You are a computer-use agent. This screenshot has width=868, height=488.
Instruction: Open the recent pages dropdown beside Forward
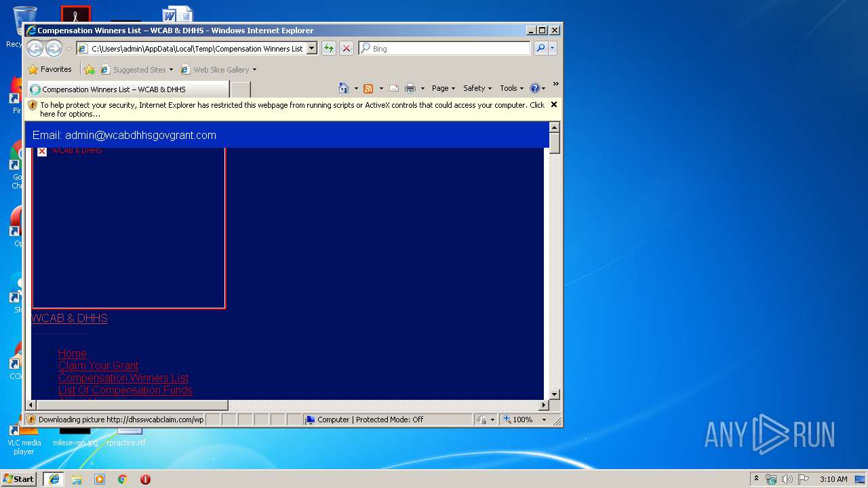tap(68, 49)
